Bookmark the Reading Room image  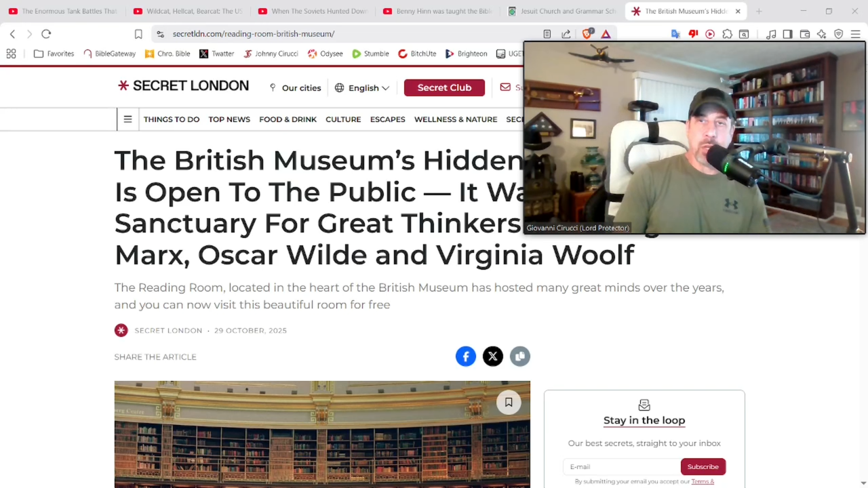coord(509,402)
